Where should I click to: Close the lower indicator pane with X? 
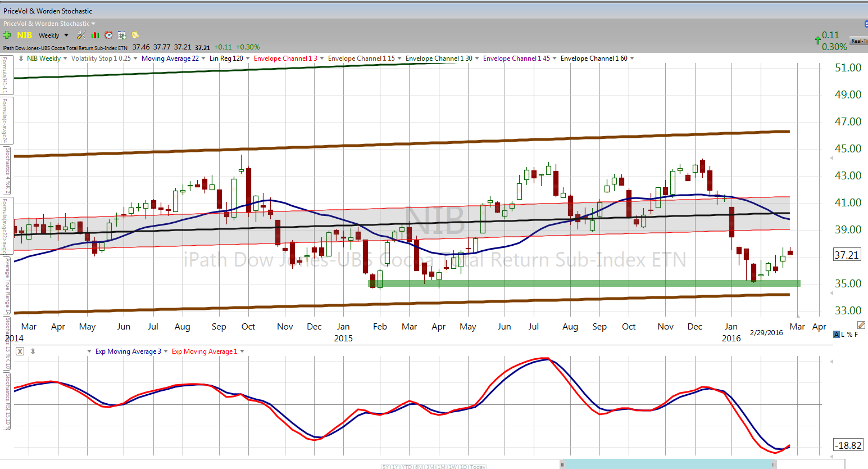pos(20,351)
